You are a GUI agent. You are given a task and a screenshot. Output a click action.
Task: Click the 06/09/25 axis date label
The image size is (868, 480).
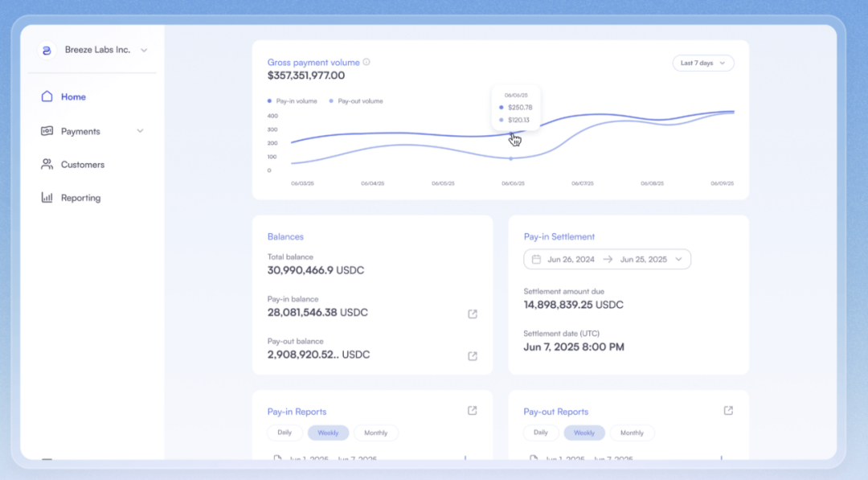[722, 183]
